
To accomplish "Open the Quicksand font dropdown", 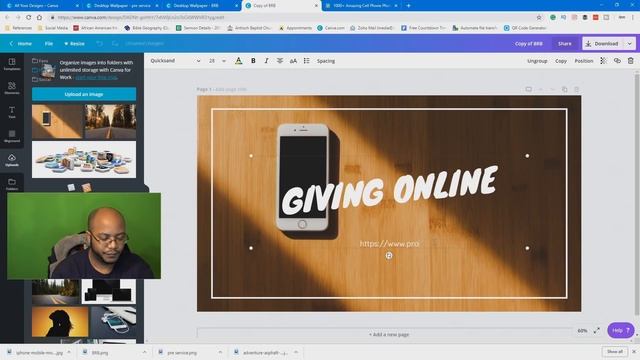I will click(175, 61).
